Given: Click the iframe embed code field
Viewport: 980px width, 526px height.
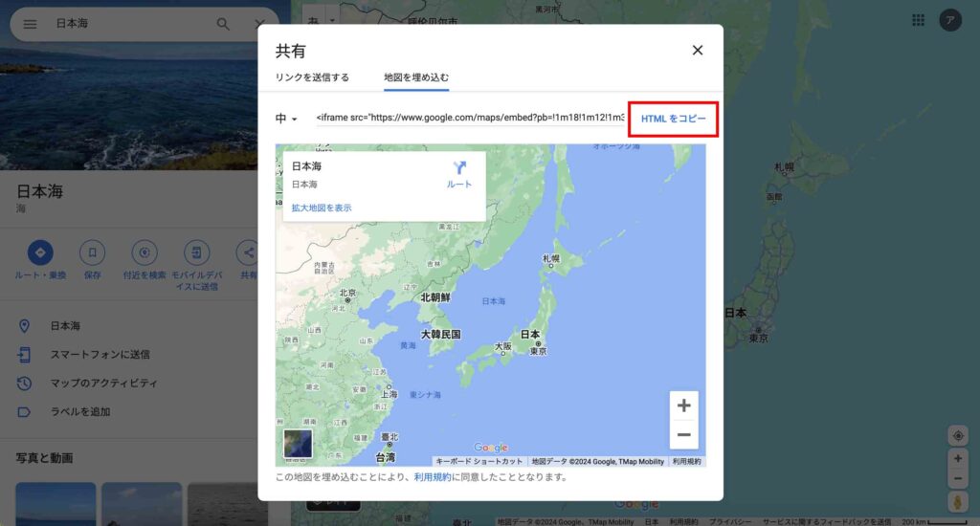Looking at the screenshot, I should 470,118.
